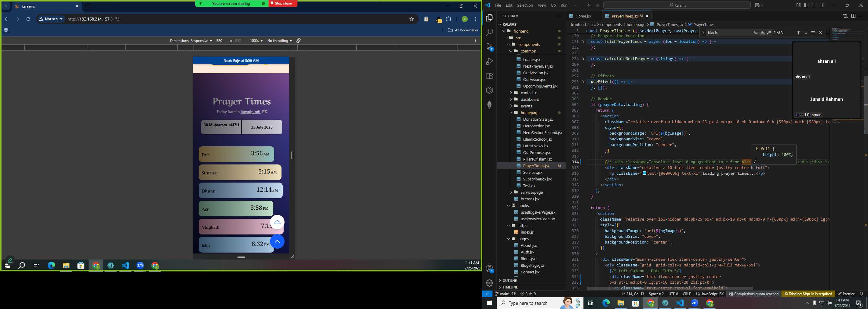
Task: Open the Run menu
Action: tap(564, 5)
